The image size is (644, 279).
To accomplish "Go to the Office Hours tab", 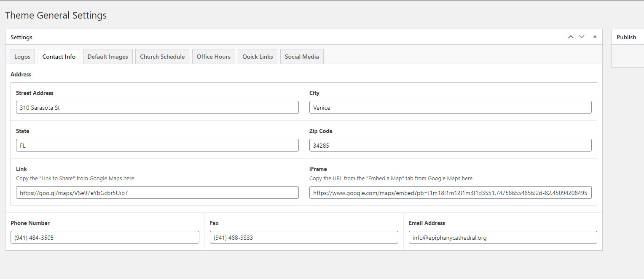I will point(214,57).
